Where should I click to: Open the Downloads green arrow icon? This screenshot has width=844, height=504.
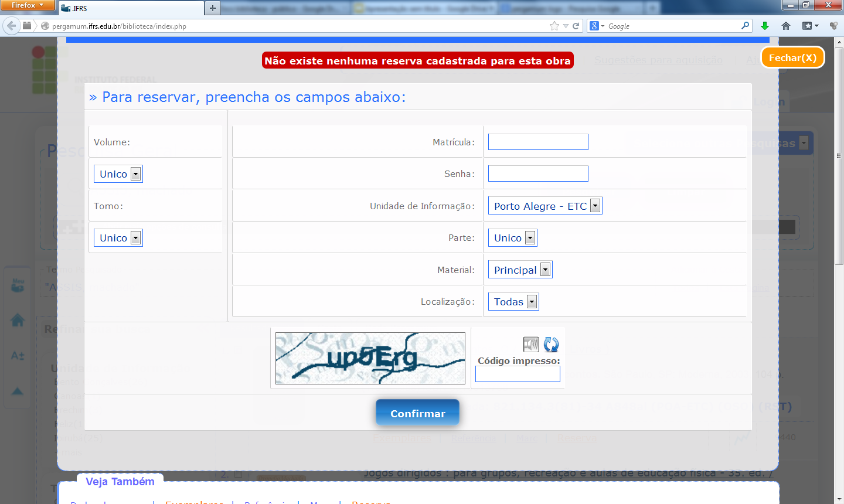[x=764, y=26]
